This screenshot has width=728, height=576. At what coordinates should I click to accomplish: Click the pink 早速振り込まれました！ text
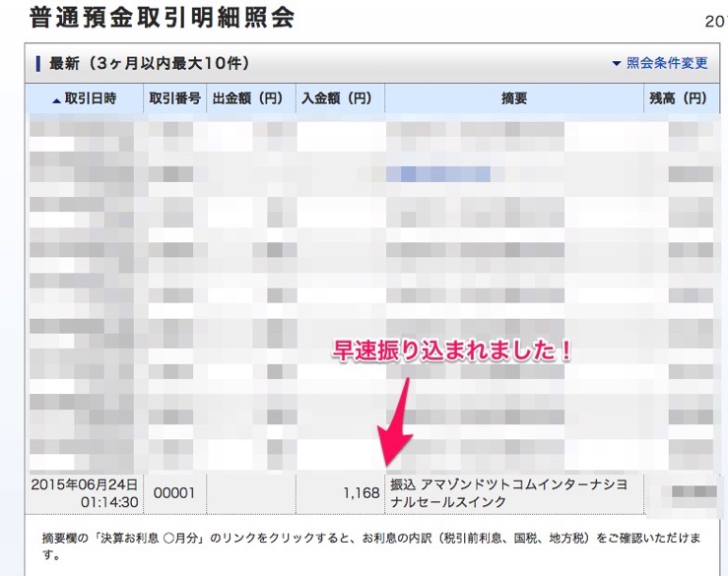452,352
